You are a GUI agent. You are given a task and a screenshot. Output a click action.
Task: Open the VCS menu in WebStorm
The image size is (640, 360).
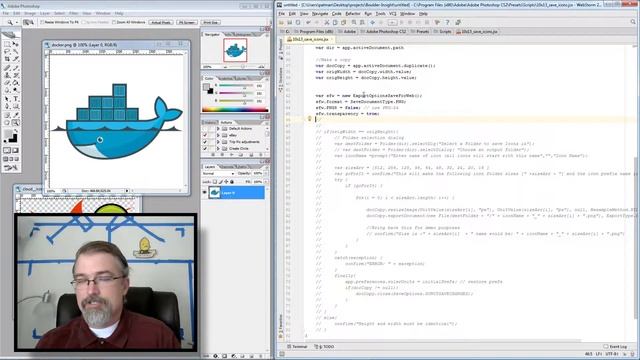(x=393, y=14)
